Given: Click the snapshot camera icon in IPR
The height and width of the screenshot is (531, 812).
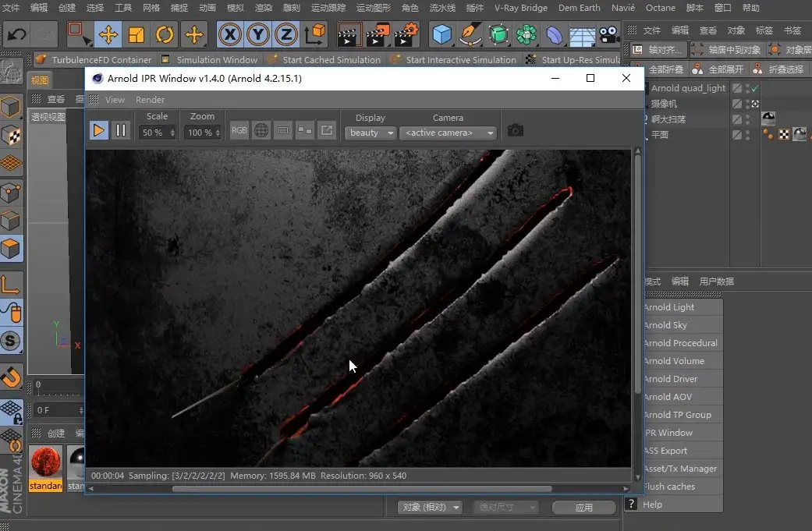Looking at the screenshot, I should pyautogui.click(x=516, y=130).
